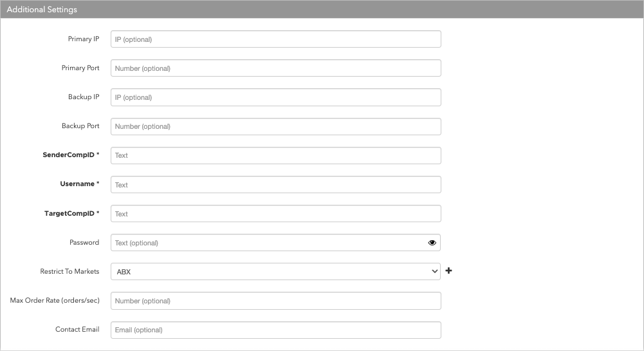Focus the SenderCompID text field
644x351 pixels.
(276, 155)
